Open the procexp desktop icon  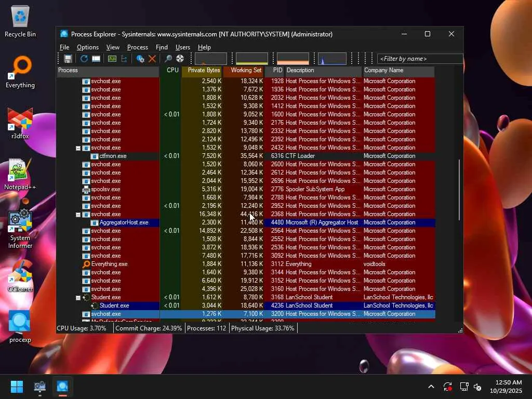(x=20, y=326)
